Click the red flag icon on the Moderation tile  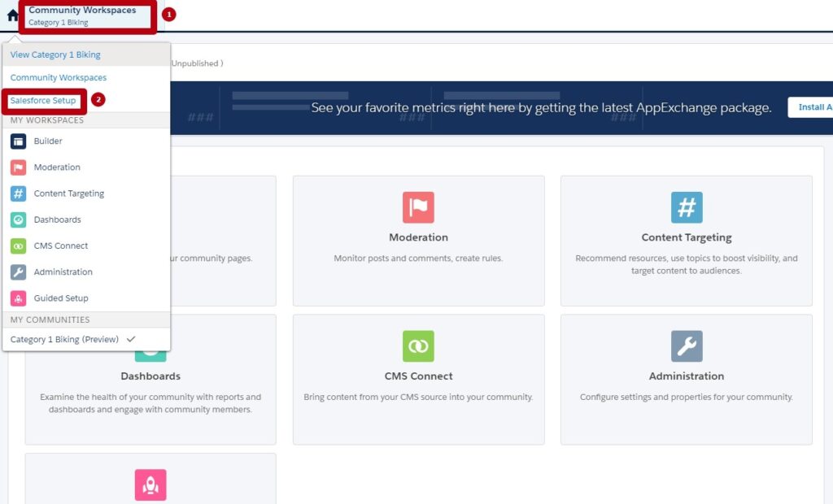[418, 207]
